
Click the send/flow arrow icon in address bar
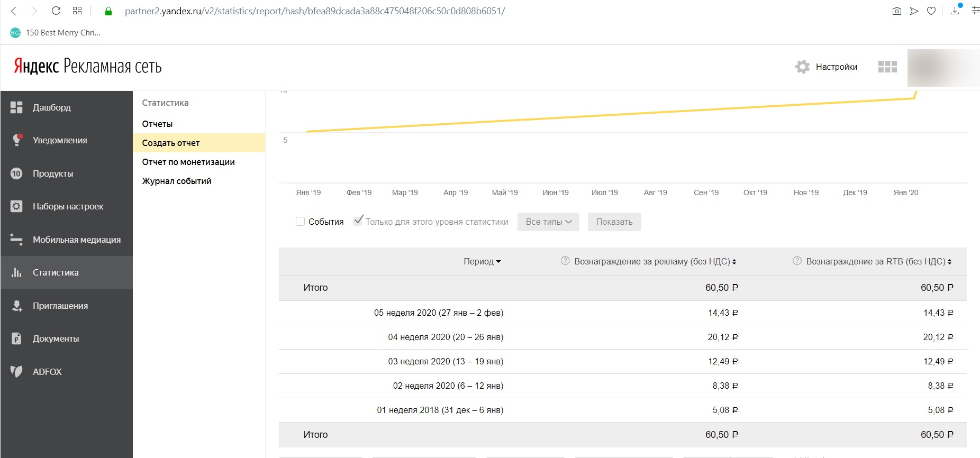click(x=914, y=11)
